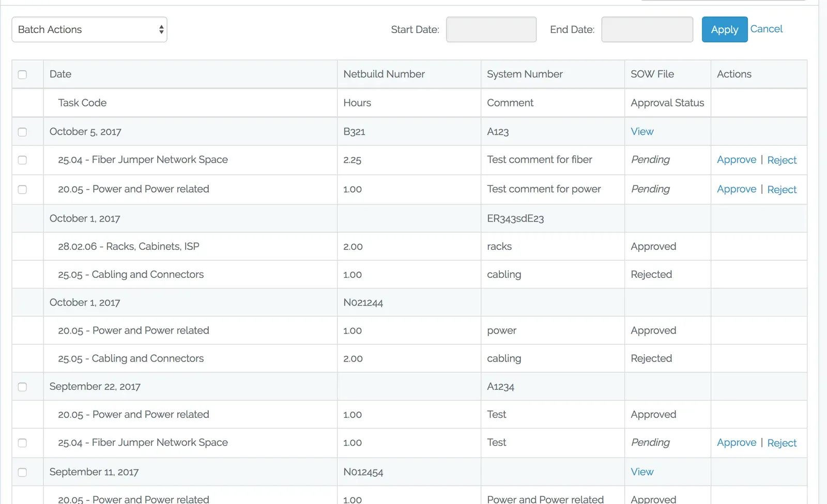Click the Apply button
Image resolution: width=827 pixels, height=504 pixels.
point(724,29)
